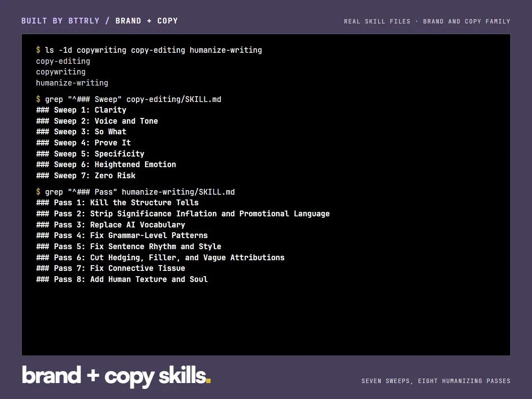Screen dimensions: 532x399
Task: Click 'Pass 3: Replace AI Vocabulary' line
Action: pos(110,225)
